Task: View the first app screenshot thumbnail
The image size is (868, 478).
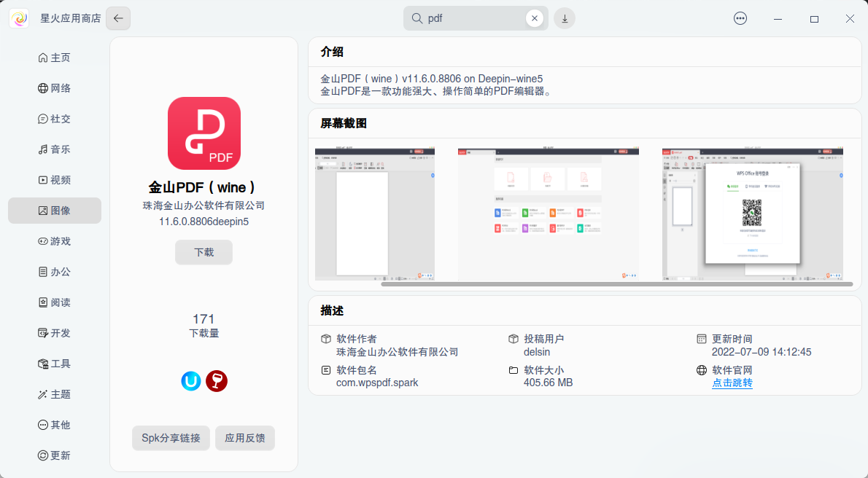Action: click(x=374, y=213)
